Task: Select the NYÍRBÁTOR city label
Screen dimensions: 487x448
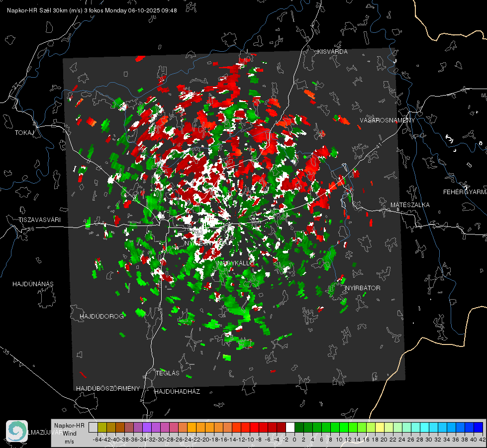Action: (363, 288)
